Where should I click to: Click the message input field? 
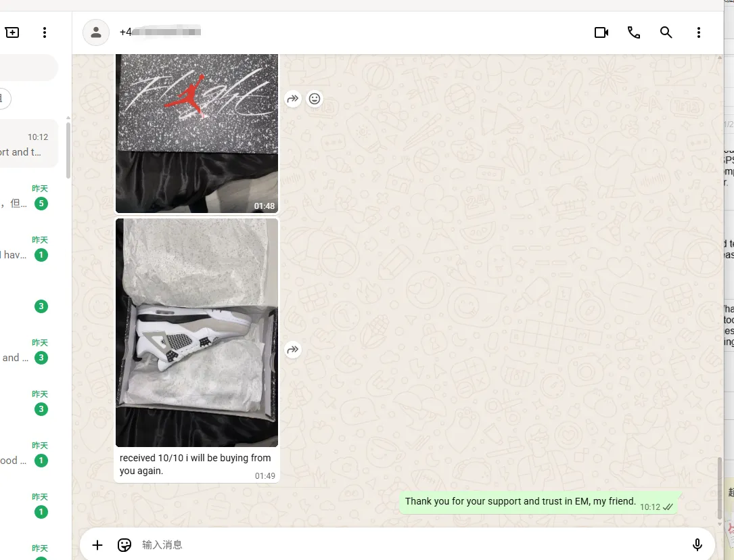click(x=406, y=544)
